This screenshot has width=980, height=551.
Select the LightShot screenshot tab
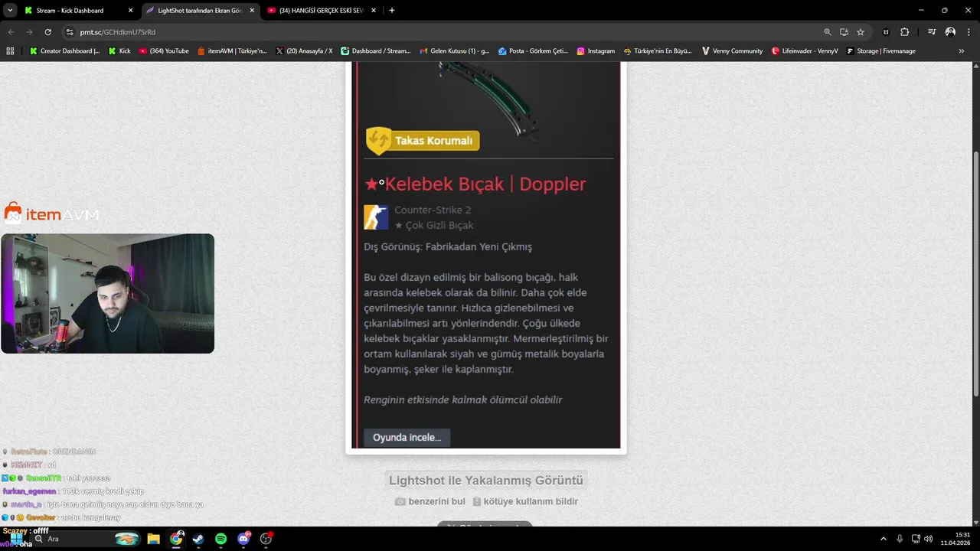coord(201,11)
